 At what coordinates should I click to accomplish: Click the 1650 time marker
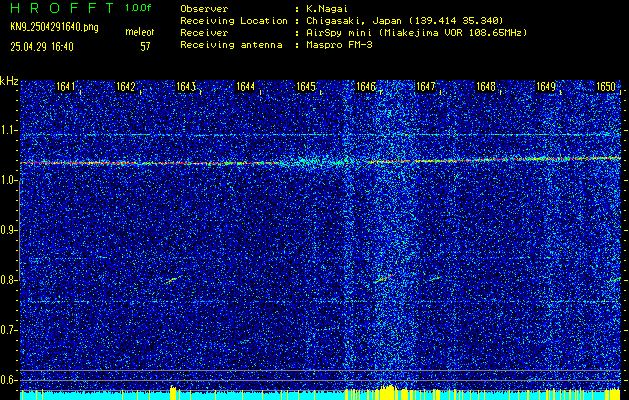click(x=605, y=87)
